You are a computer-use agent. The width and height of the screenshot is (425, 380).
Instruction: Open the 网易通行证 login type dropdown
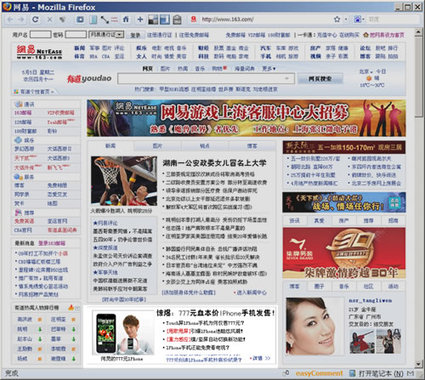coord(106,34)
